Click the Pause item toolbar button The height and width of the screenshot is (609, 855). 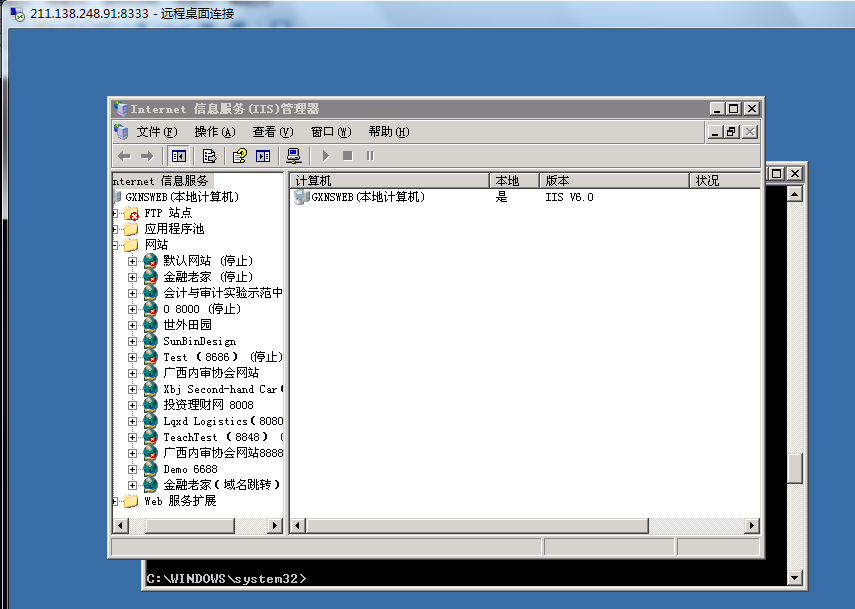click(370, 156)
